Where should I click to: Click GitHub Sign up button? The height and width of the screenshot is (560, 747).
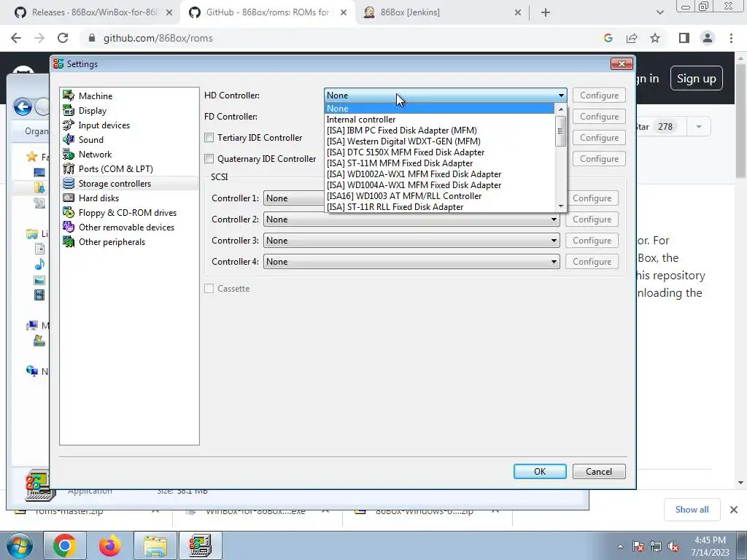coord(697,79)
